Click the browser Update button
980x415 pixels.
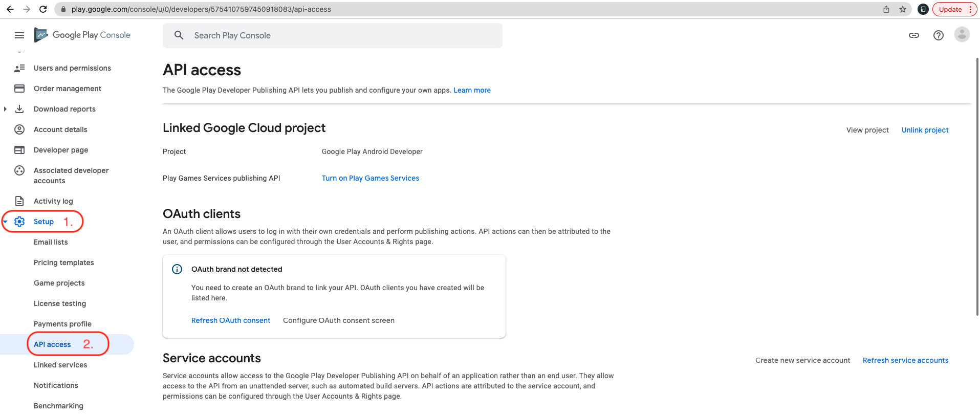[x=954, y=9]
